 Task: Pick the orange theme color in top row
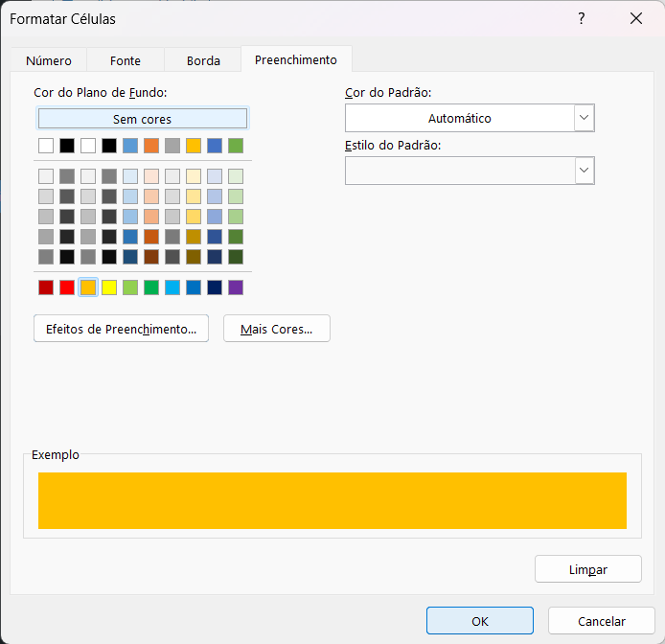pyautogui.click(x=151, y=146)
